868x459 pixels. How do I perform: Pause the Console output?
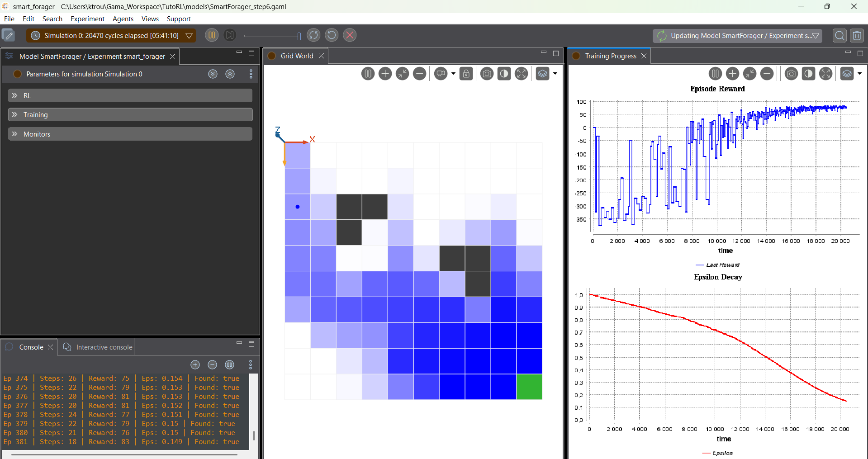[230, 364]
